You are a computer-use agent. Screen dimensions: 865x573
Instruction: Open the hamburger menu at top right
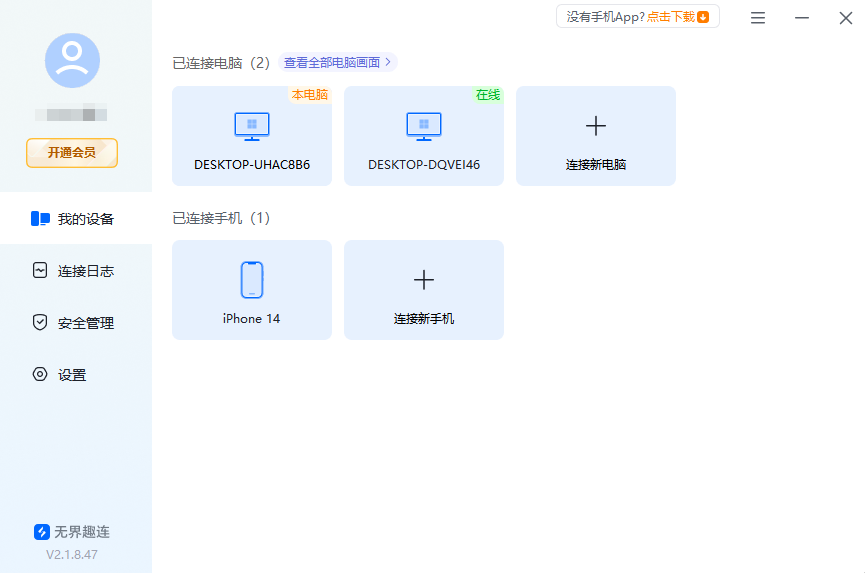pos(758,18)
